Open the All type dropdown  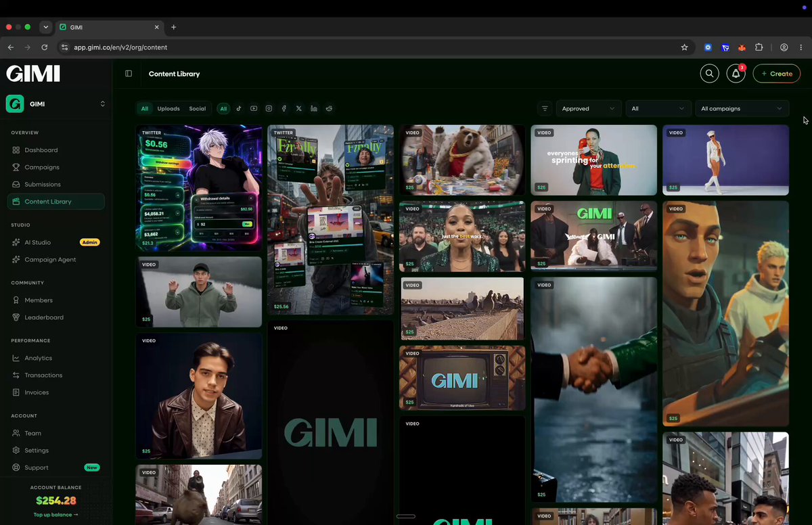point(658,108)
